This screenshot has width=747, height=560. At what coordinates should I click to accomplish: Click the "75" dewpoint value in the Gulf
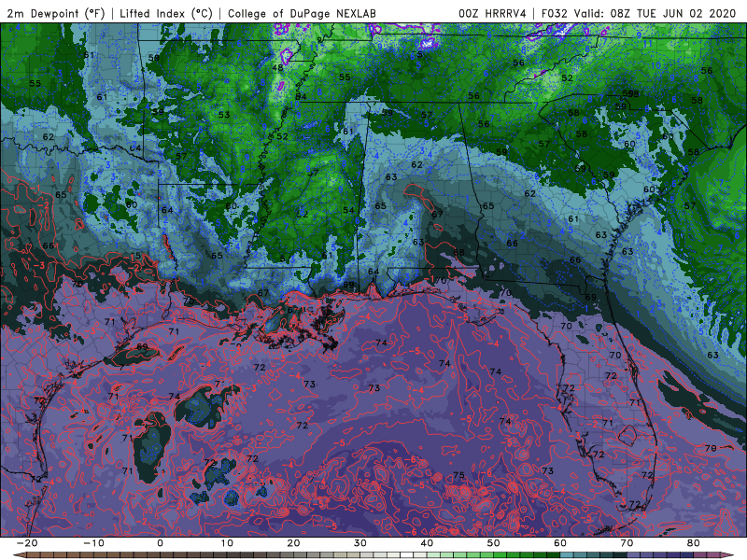click(x=458, y=475)
